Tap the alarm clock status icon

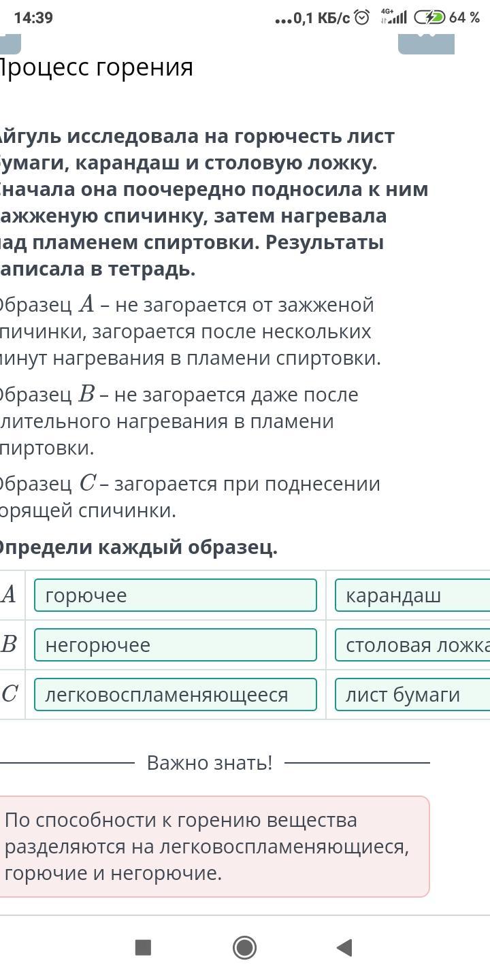click(362, 18)
